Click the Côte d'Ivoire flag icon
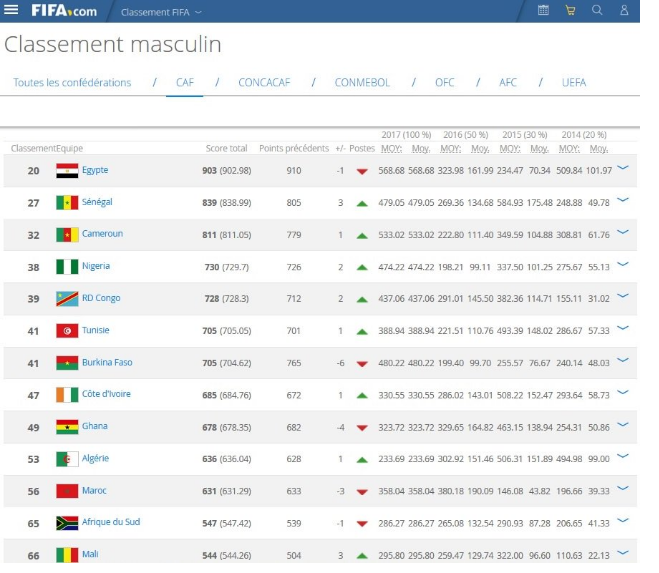 point(67,395)
